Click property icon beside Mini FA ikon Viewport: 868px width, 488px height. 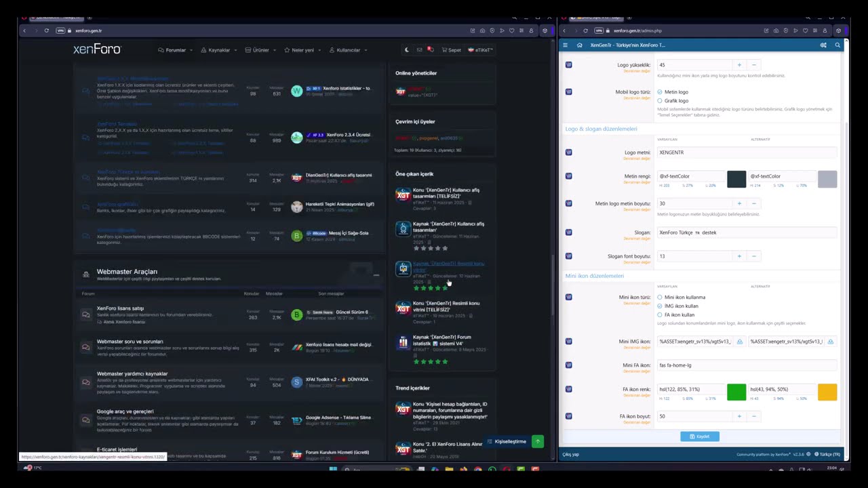tap(568, 365)
